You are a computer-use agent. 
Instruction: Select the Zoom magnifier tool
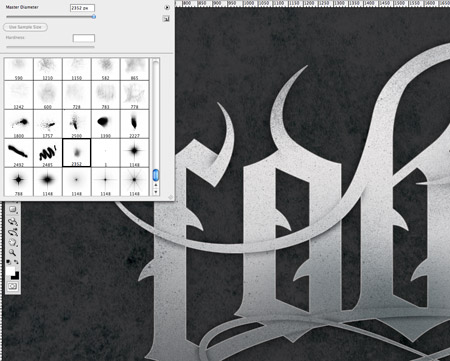pyautogui.click(x=12, y=253)
